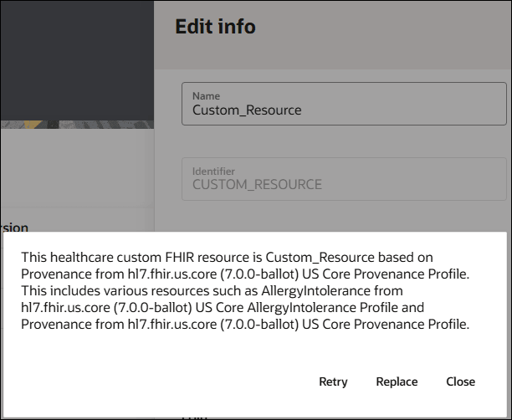
Task: Click the grayed CUSTOM_RESOURCE identifier value
Action: click(x=257, y=184)
